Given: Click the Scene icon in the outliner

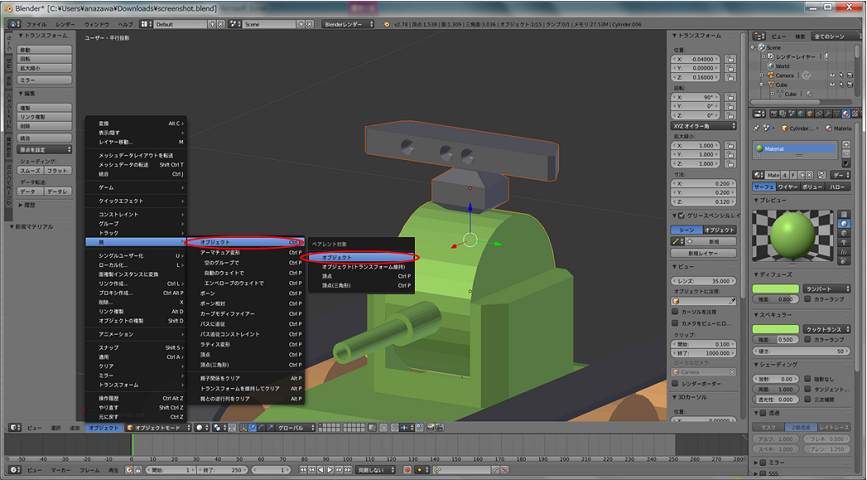Looking at the screenshot, I should 762,47.
